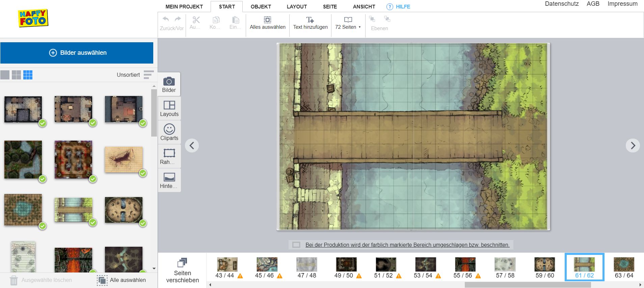This screenshot has height=288, width=644.
Task: Click warning icon on pages 55 / 56
Action: [x=478, y=276]
